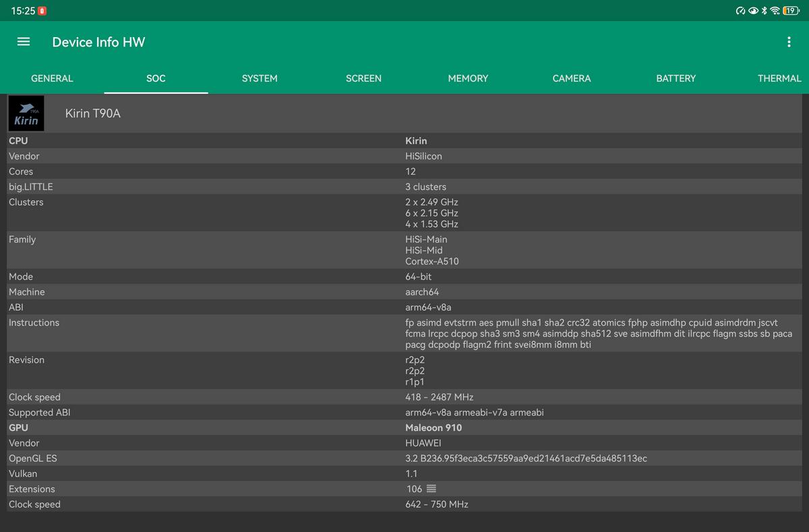Select the 4 x 1.53 GHz cluster line
Viewport: 809px width, 532px height.
[x=431, y=224]
